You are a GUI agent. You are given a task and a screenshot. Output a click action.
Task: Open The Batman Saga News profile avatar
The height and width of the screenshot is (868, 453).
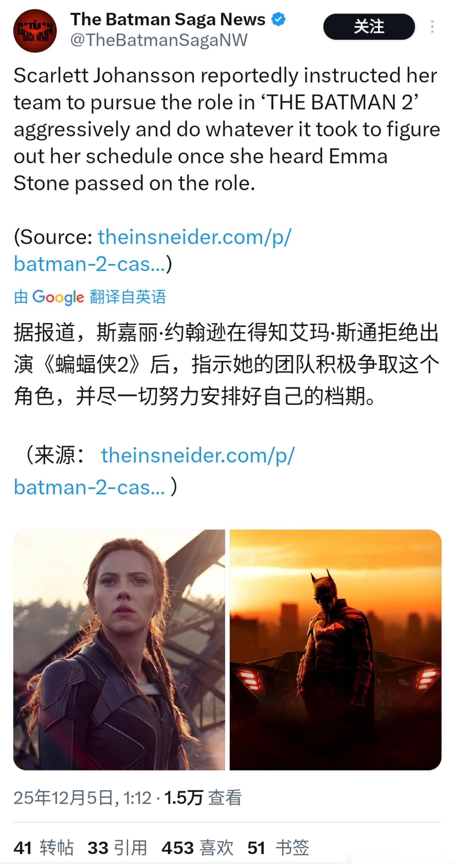[35, 31]
